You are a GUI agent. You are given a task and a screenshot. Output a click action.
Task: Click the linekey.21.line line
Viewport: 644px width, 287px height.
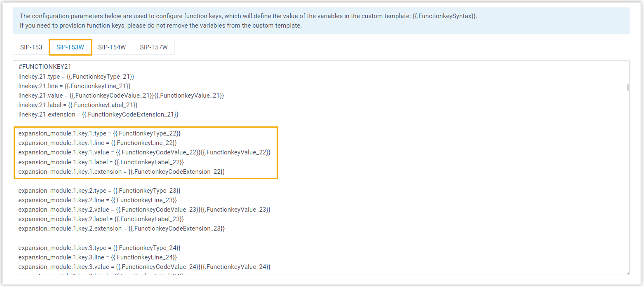[74, 86]
